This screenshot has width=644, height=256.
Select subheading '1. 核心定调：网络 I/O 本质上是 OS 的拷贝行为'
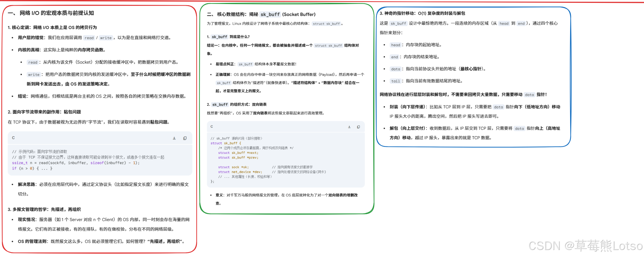point(52,27)
